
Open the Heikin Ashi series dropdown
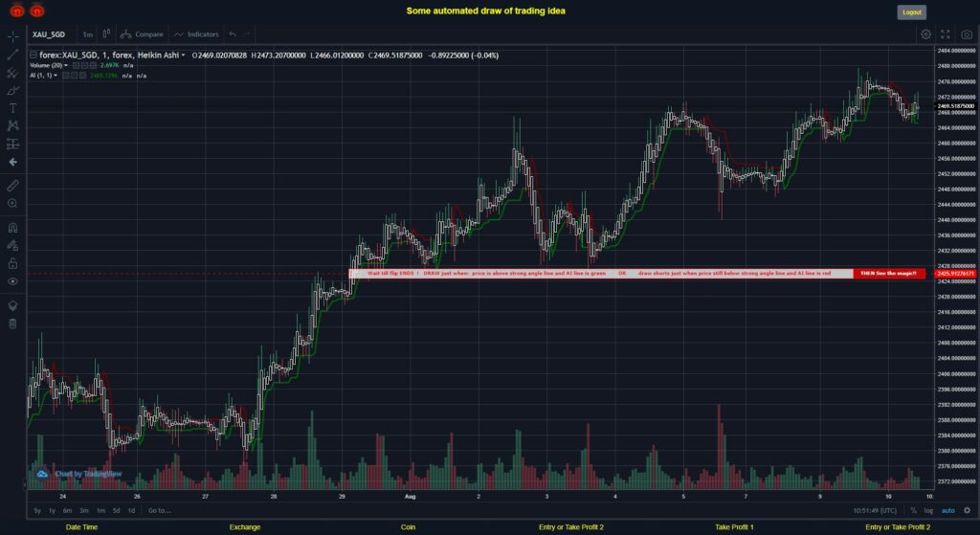(183, 56)
